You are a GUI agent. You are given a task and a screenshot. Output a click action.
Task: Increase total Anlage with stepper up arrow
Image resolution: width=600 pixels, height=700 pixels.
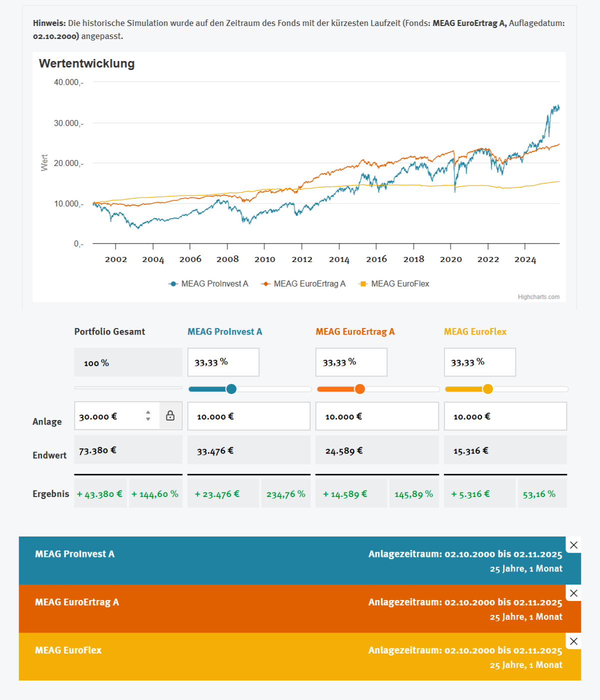[148, 412]
